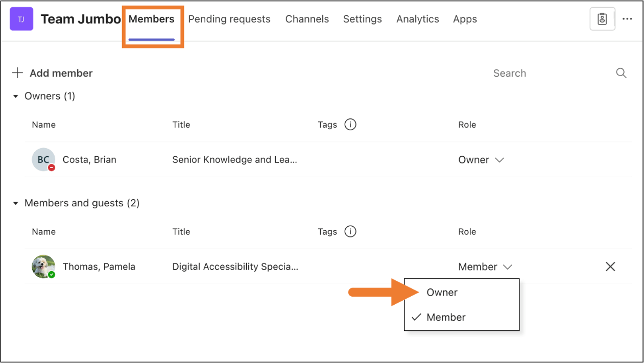Click Pamela Thomas's profile photo
The image size is (644, 363).
[x=43, y=267]
